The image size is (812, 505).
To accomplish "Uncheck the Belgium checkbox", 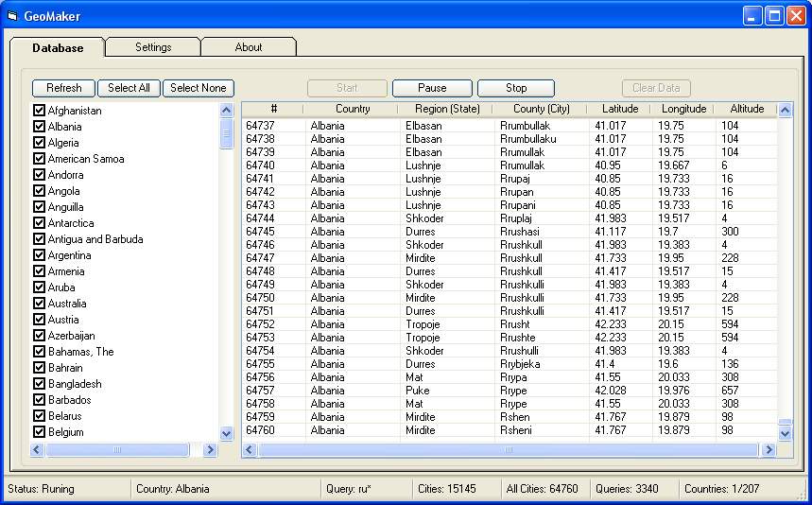I will coord(40,432).
